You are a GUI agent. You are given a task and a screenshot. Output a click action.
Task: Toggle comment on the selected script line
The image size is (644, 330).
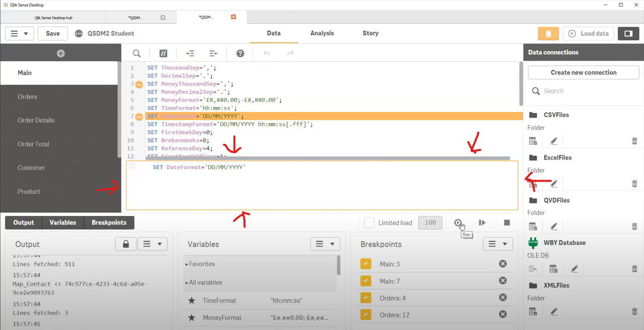(x=163, y=53)
